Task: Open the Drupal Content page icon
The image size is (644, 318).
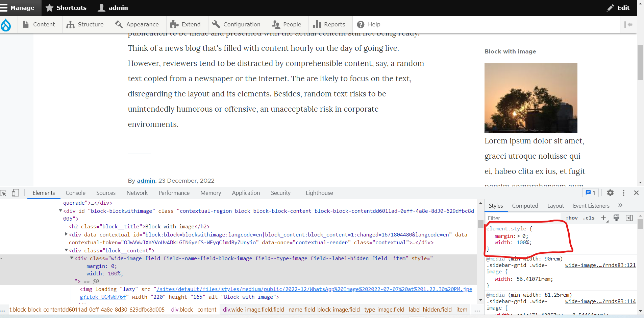Action: point(26,24)
